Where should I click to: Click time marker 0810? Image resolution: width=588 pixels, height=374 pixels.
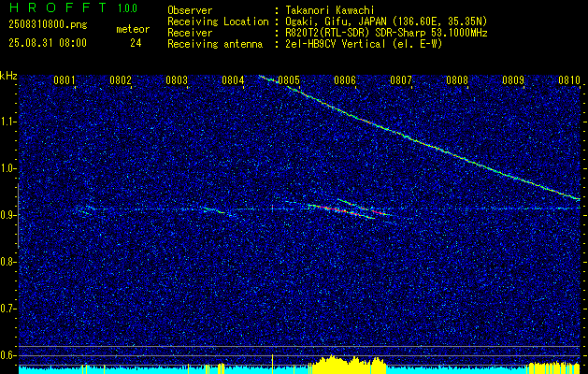click(x=569, y=80)
